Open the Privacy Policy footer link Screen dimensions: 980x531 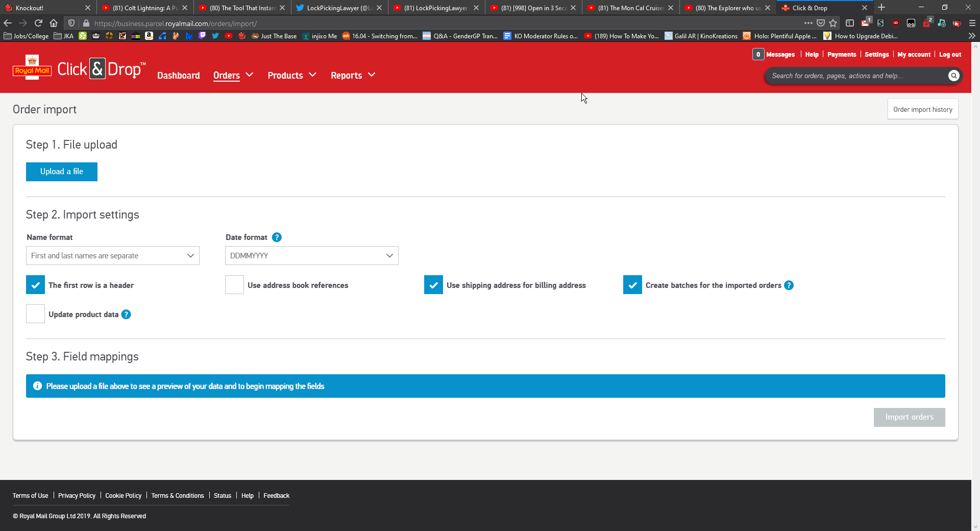pyautogui.click(x=77, y=496)
